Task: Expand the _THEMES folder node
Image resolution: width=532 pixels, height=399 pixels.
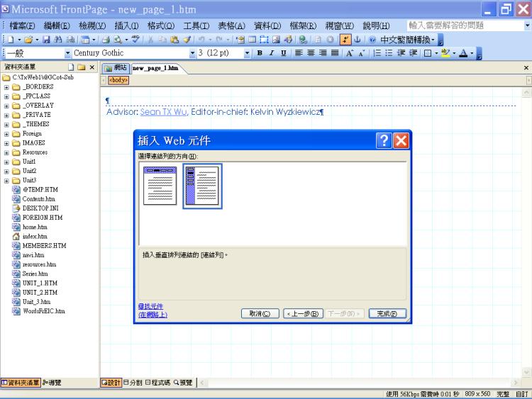Action: coord(6,124)
